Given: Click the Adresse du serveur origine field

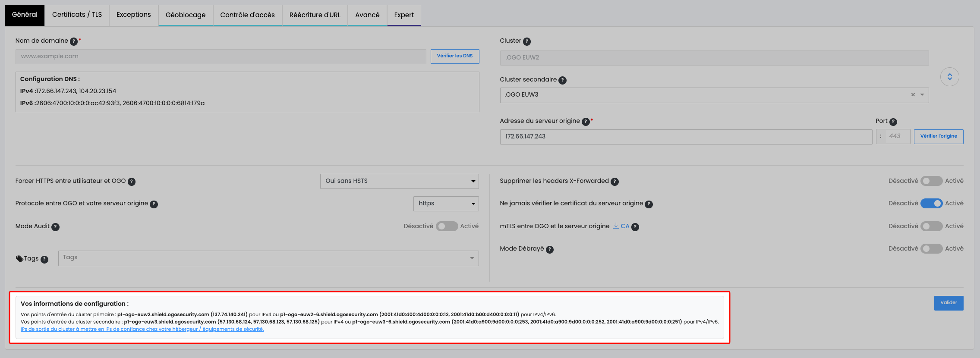Looking at the screenshot, I should [x=686, y=137].
